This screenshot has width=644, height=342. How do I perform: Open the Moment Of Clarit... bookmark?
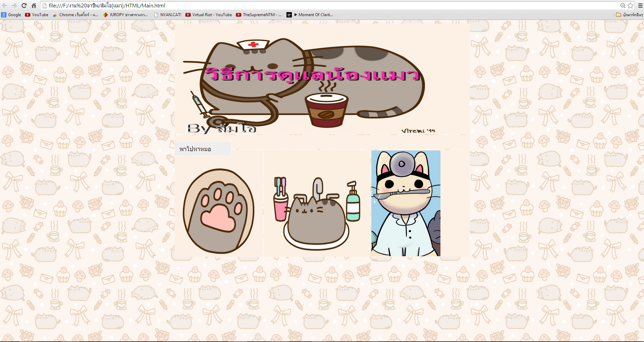point(310,15)
